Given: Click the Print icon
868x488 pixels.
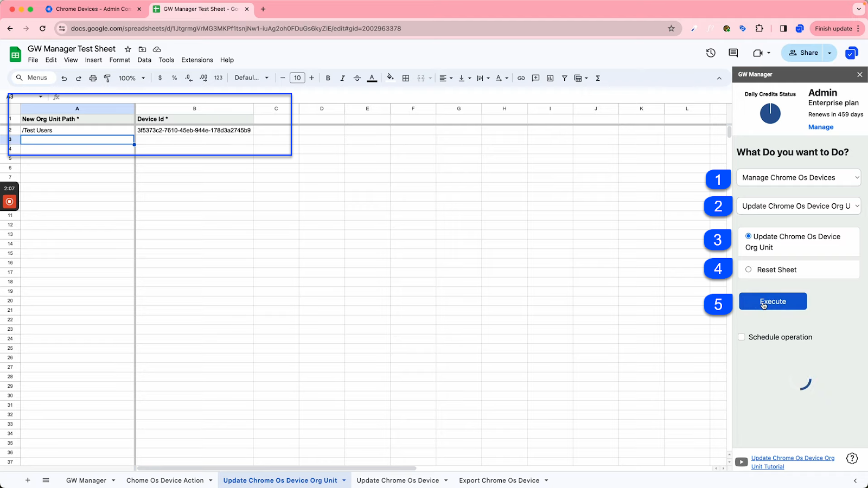Looking at the screenshot, I should [x=93, y=78].
